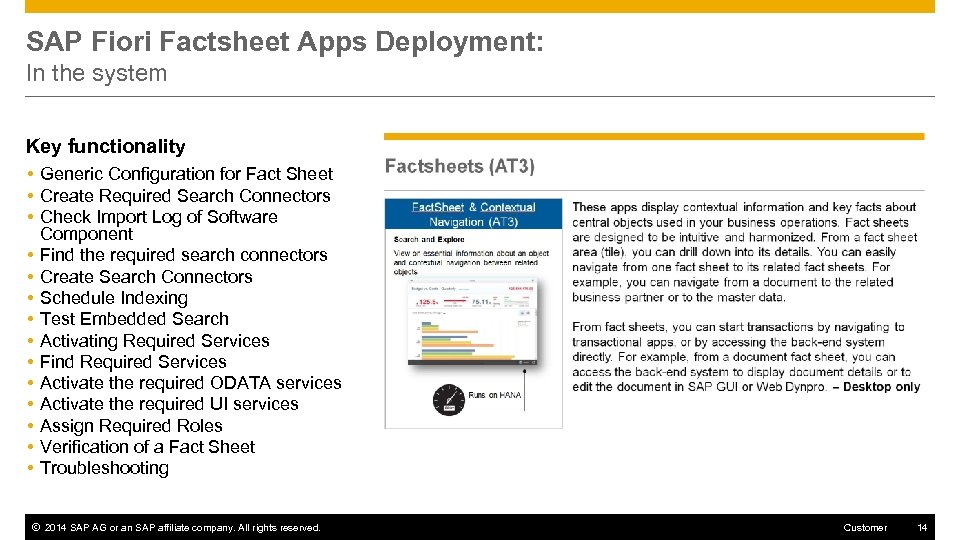The image size is (960, 540).
Task: Click bullet Find the required search connectors
Action: point(184,255)
